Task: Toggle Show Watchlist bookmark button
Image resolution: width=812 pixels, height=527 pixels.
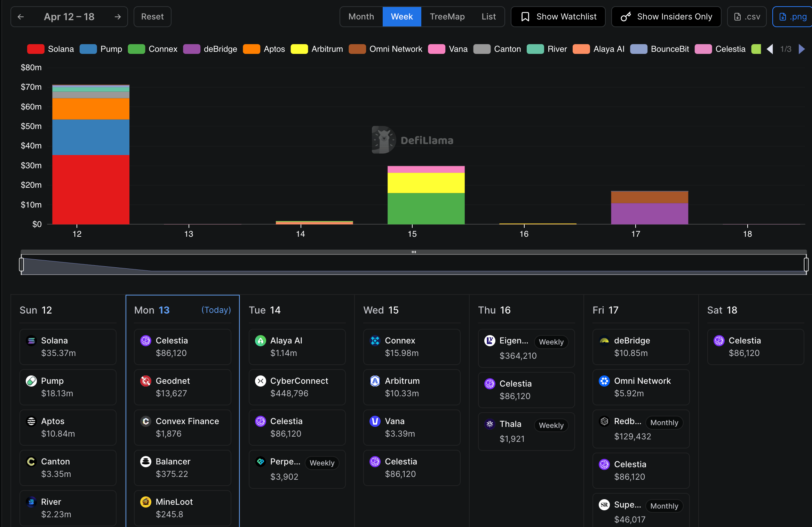Action: pyautogui.click(x=558, y=17)
